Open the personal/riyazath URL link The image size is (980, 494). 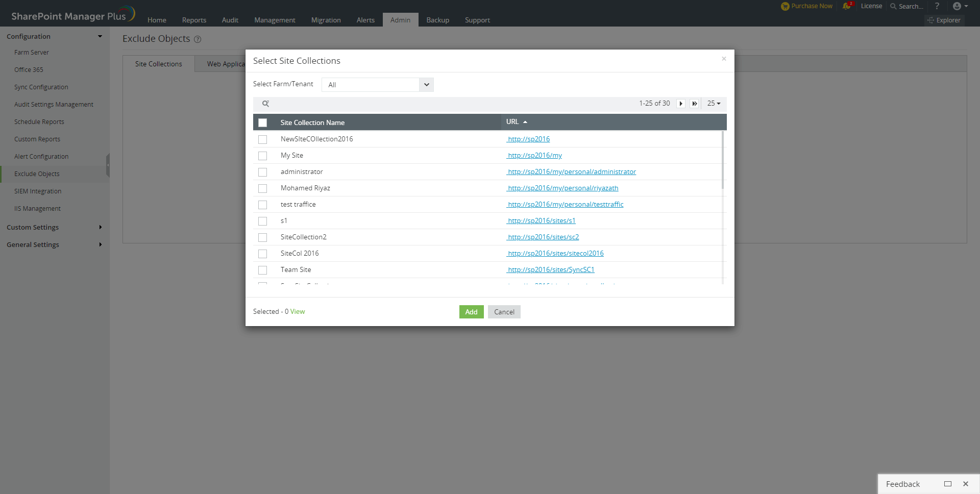coord(562,188)
